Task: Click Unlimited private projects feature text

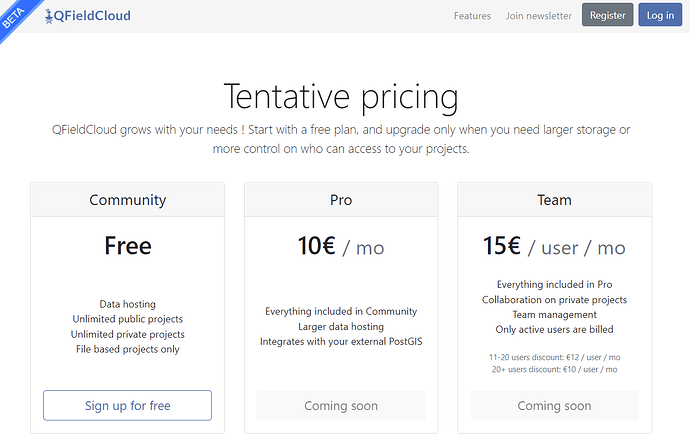Action: coord(127,334)
